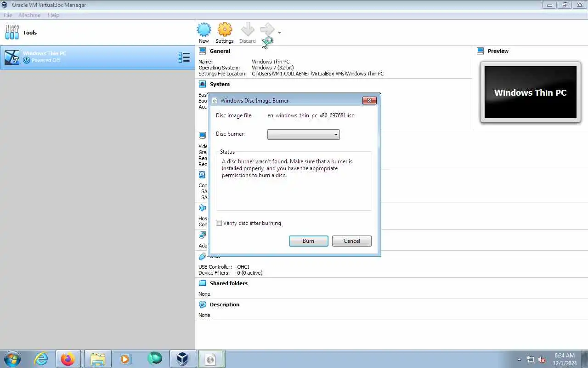
Task: Enable Verify disc after burning checkbox
Action: pos(219,223)
